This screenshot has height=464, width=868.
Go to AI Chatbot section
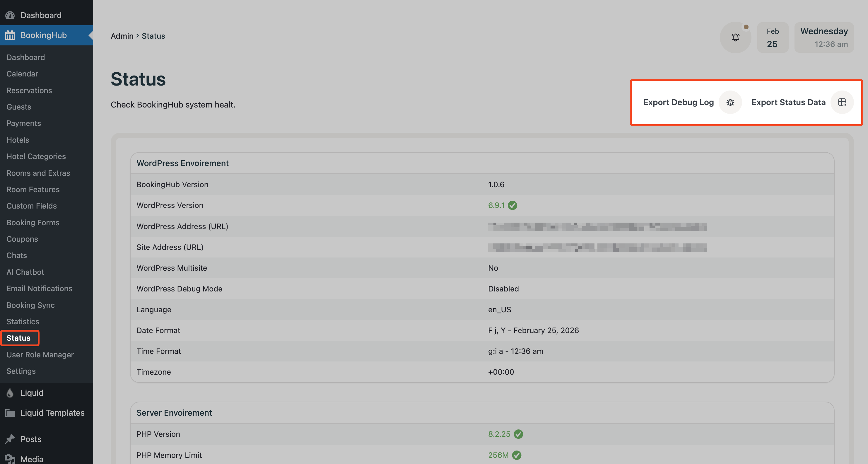pyautogui.click(x=25, y=272)
